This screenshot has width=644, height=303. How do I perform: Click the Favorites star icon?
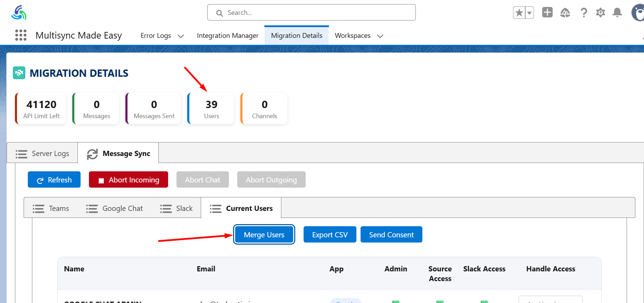coord(519,13)
